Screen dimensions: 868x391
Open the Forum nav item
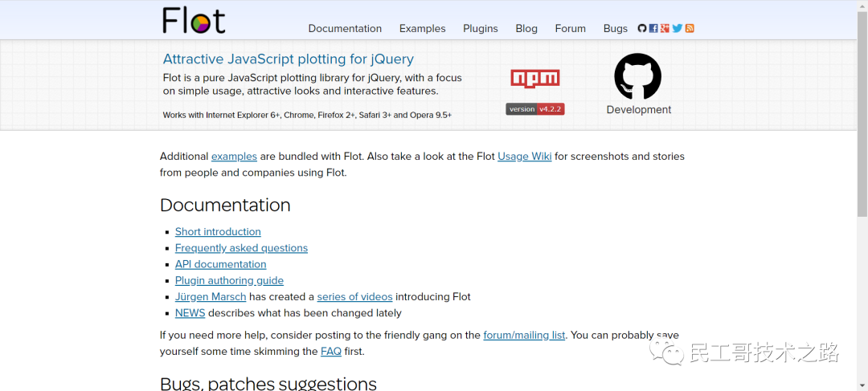point(570,28)
